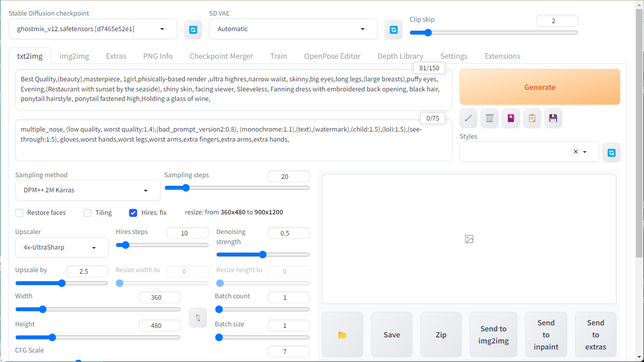Open the output images folder
Viewport: 644px width, 362px height.
coord(342,335)
